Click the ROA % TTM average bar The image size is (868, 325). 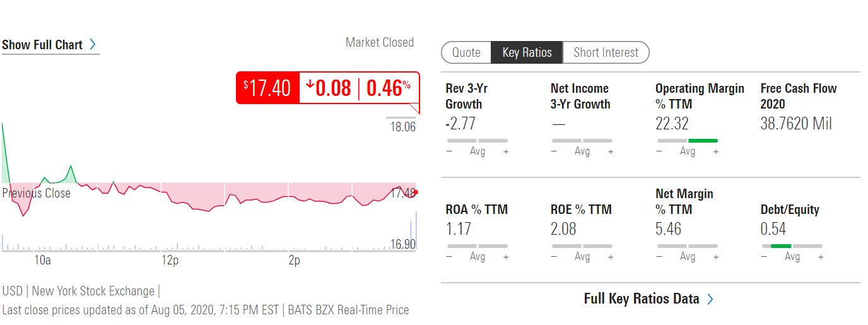point(478,246)
